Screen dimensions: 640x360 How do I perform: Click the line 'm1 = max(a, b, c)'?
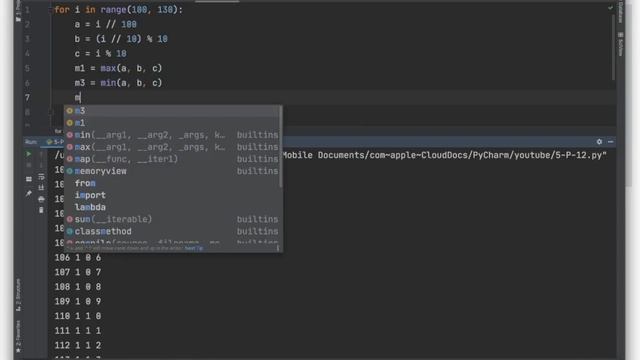click(x=118, y=68)
